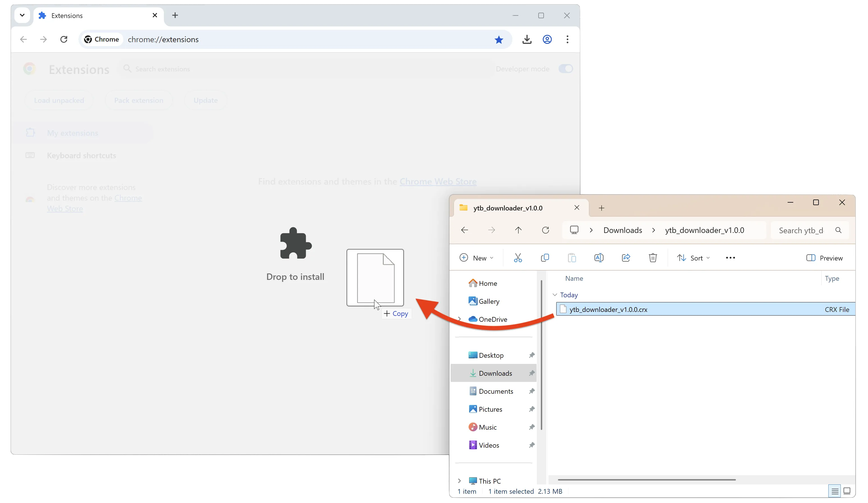Click the horizontal scrollbar in file list
This screenshot has width=868, height=503.
point(647,480)
